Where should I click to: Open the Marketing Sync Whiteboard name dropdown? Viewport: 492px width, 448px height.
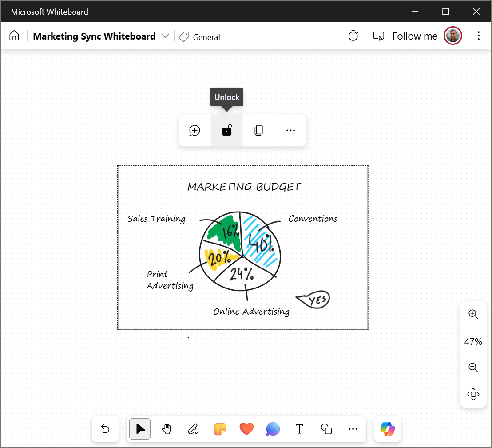pyautogui.click(x=165, y=36)
